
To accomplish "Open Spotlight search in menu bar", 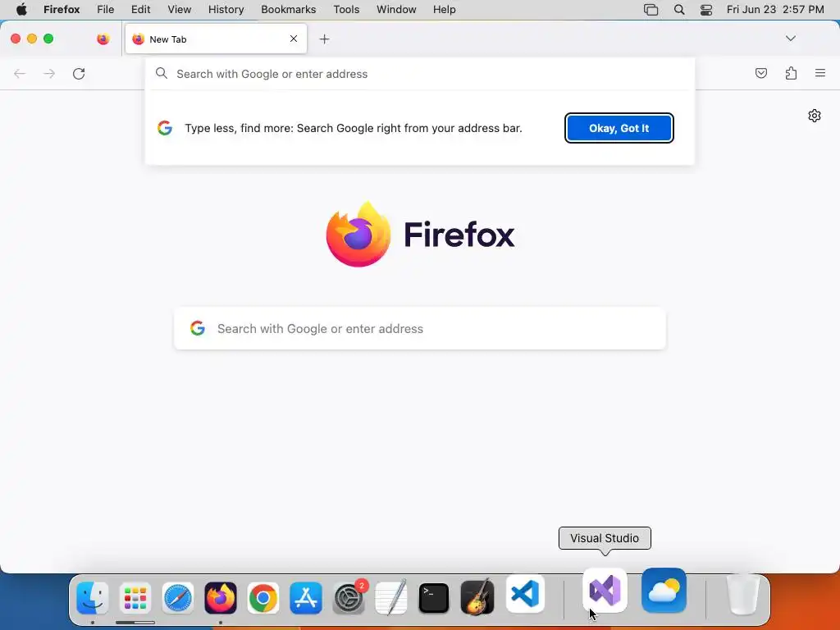I will coord(678,10).
